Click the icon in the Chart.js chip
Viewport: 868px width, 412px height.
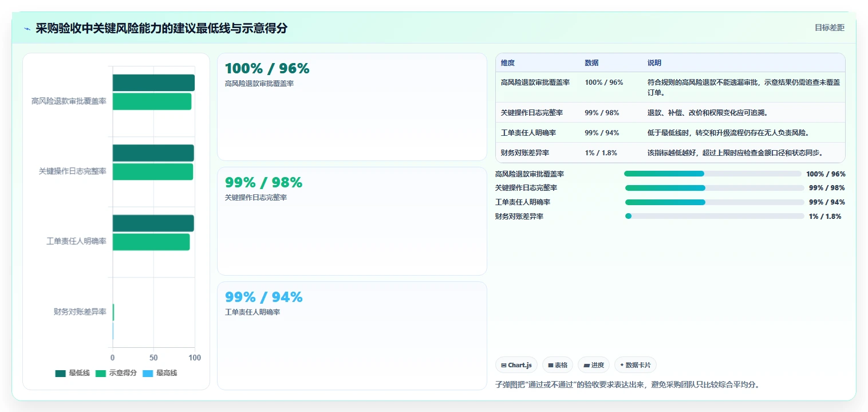(x=504, y=365)
